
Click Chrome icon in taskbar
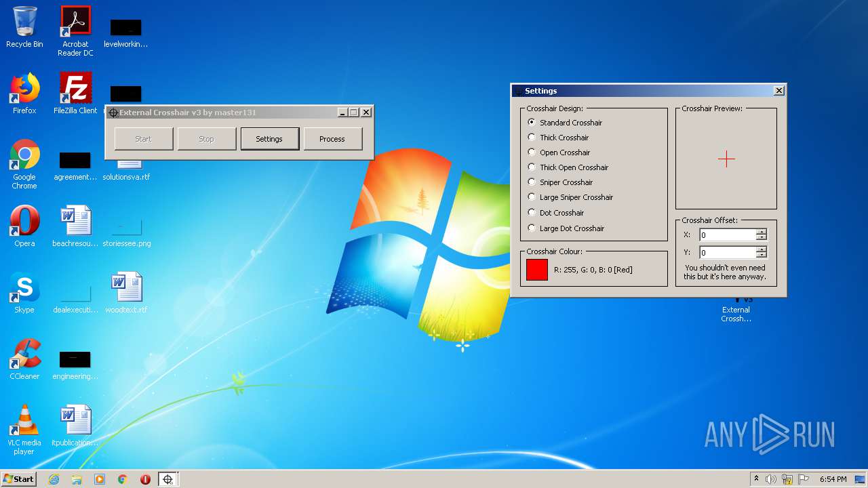123,479
